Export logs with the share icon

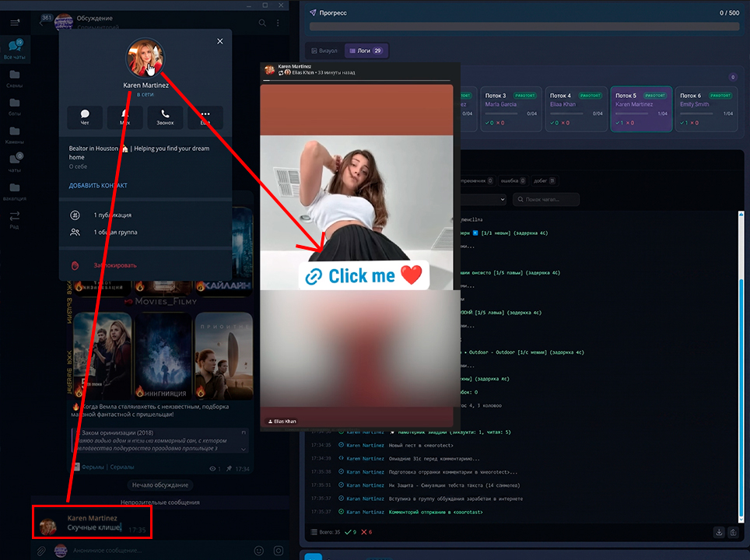[x=733, y=532]
